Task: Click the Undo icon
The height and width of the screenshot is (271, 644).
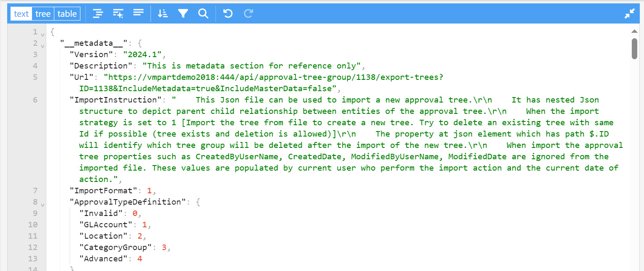Action: click(227, 13)
